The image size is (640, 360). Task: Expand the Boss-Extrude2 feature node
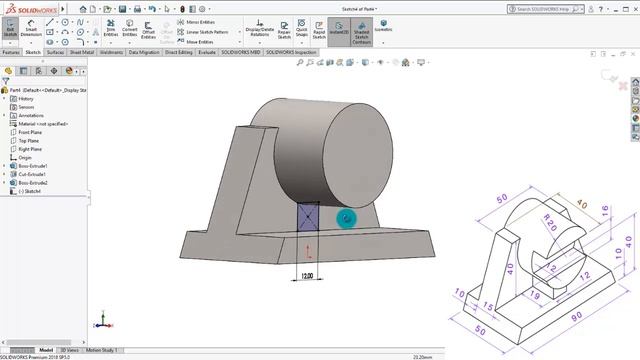[x=4, y=183]
